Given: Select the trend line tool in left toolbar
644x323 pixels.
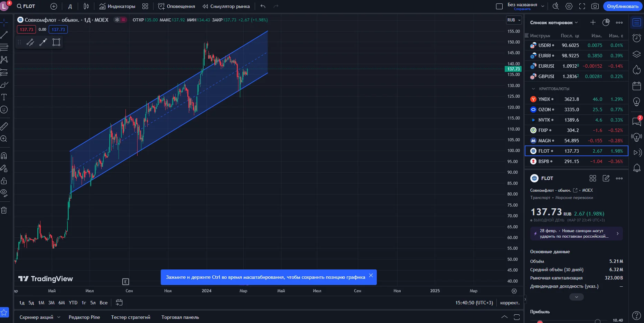Looking at the screenshot, I should [4, 35].
